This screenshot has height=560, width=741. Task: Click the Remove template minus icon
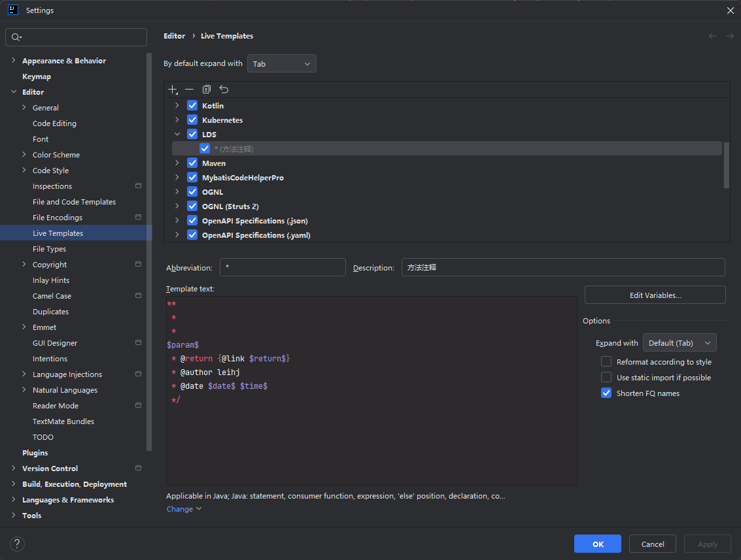pyautogui.click(x=189, y=90)
